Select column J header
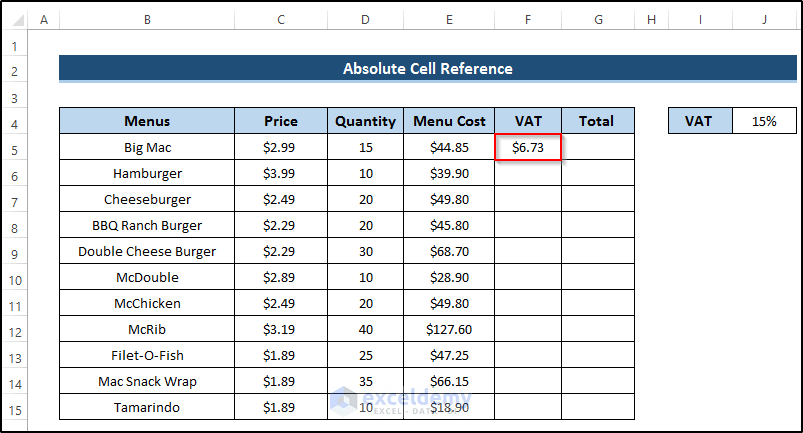Viewport: 803px width, 433px height. click(764, 19)
